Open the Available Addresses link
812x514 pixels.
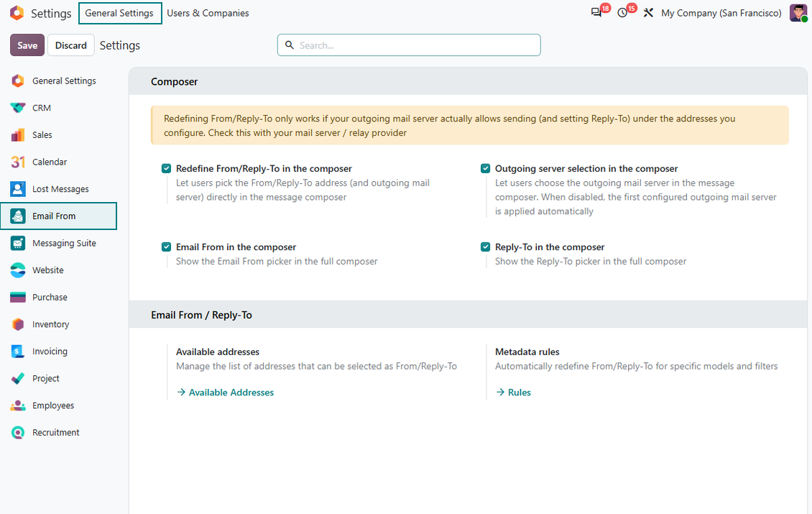point(225,393)
